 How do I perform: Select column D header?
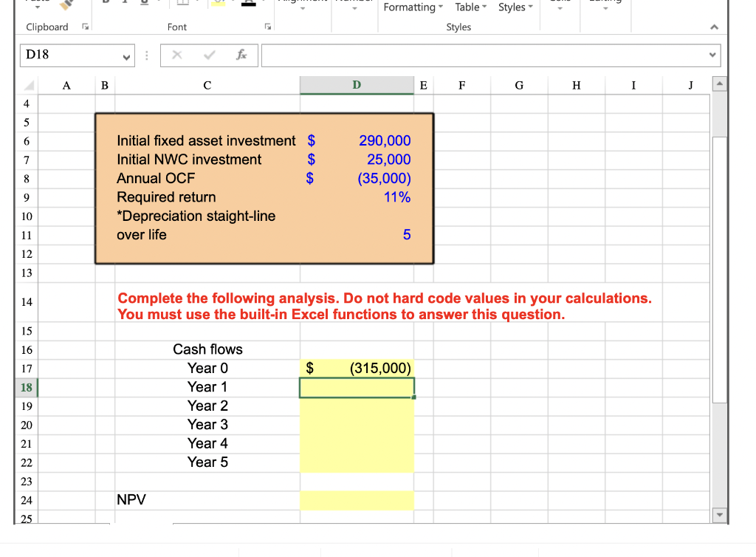(x=357, y=85)
